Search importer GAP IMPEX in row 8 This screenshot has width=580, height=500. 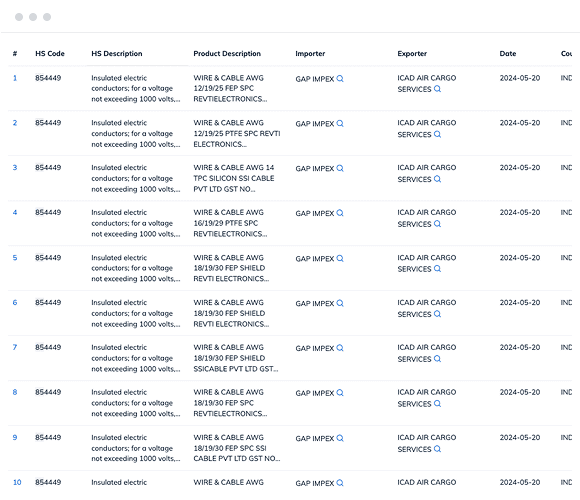(x=340, y=393)
